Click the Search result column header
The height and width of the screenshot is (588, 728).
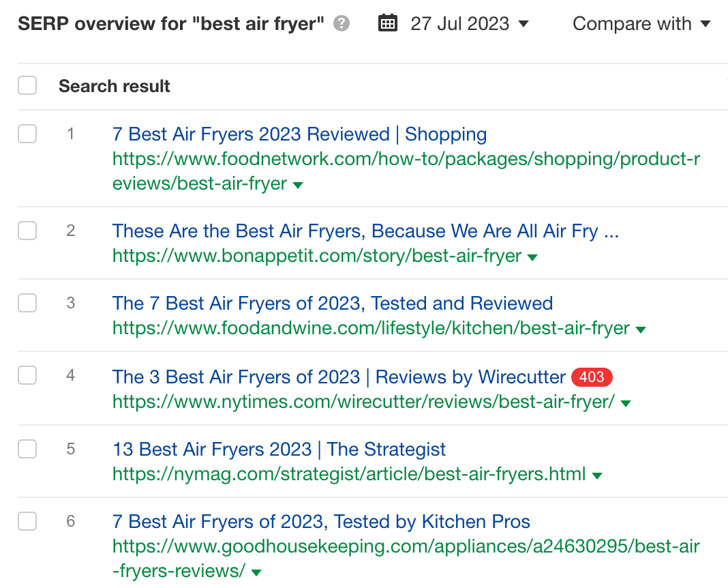tap(114, 85)
